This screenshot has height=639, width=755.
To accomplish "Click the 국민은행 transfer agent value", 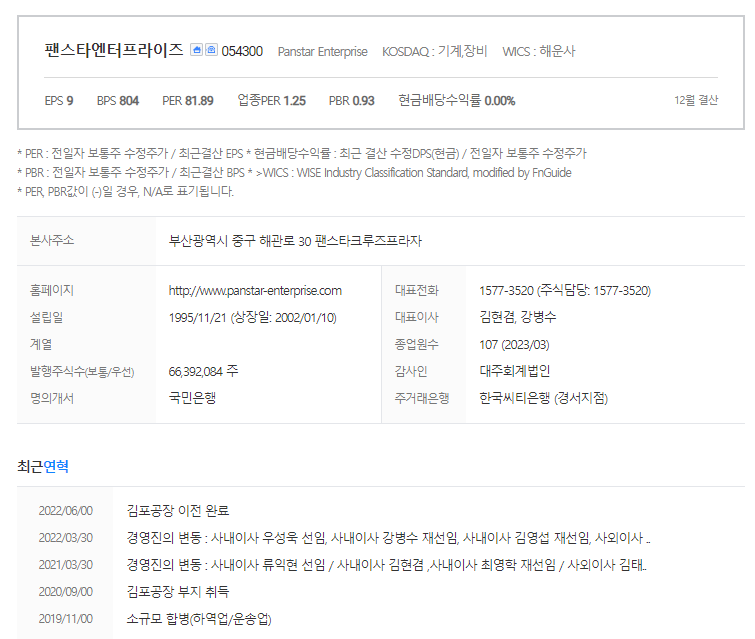I will coord(192,398).
